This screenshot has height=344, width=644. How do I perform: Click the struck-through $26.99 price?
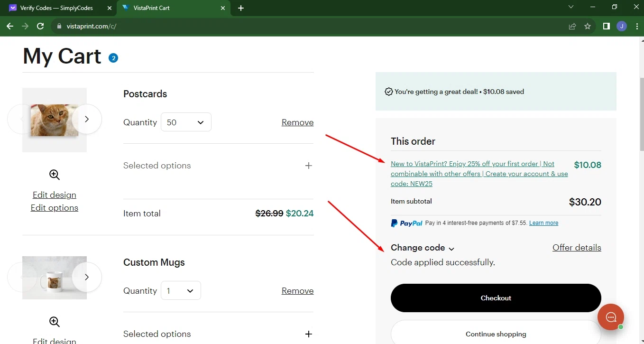(269, 214)
